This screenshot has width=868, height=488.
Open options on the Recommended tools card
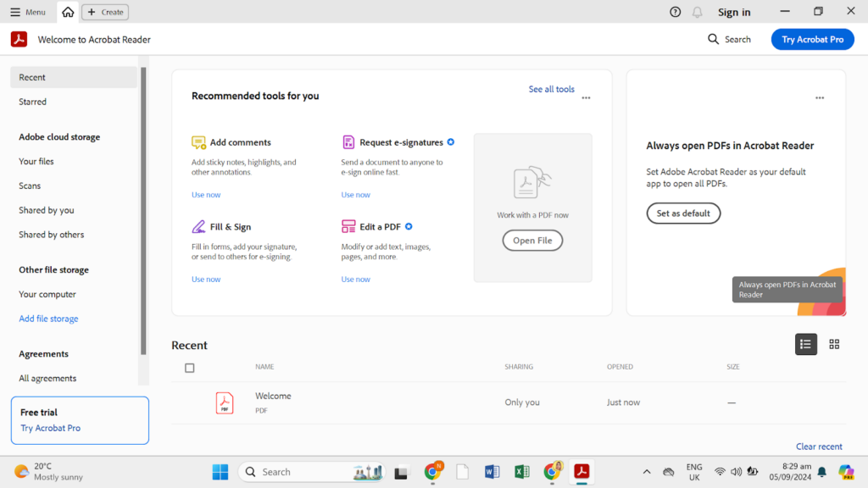(x=586, y=97)
